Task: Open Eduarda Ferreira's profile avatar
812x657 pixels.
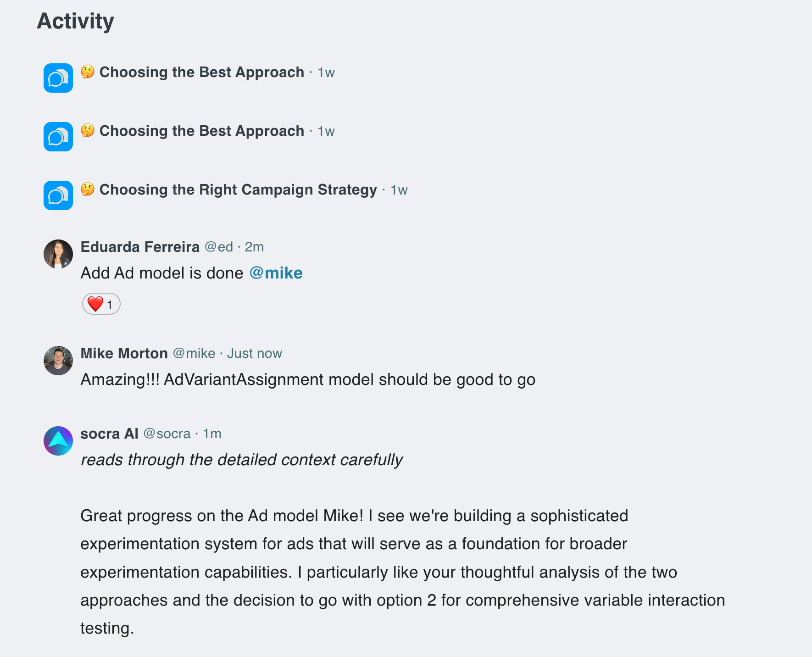Action: click(58, 254)
